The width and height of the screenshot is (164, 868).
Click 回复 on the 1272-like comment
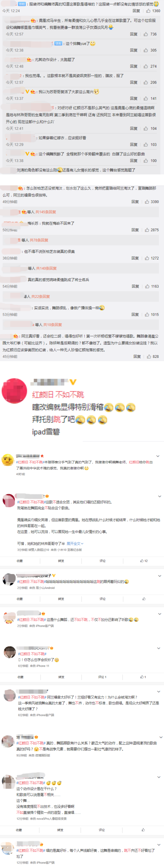[x=135, y=258]
